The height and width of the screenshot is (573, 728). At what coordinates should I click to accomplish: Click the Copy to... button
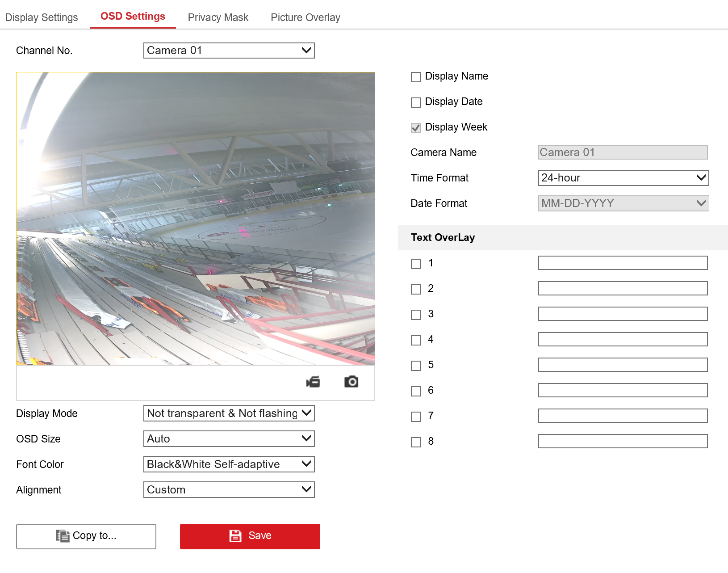[x=86, y=536]
